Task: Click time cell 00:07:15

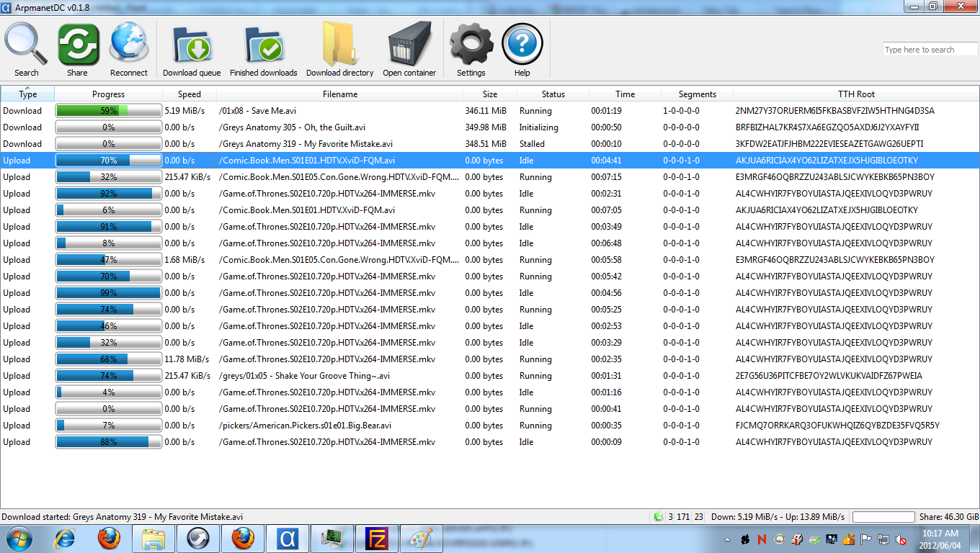Action: 606,177
